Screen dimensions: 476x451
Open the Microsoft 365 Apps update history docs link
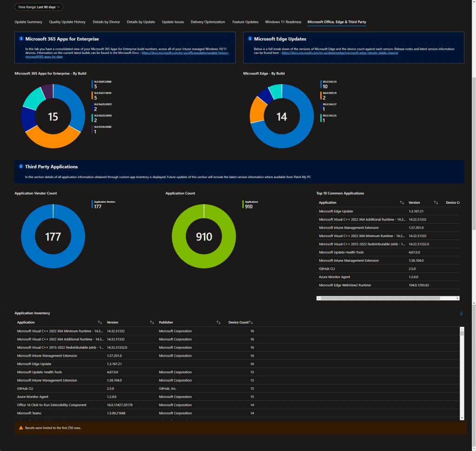[x=185, y=53]
